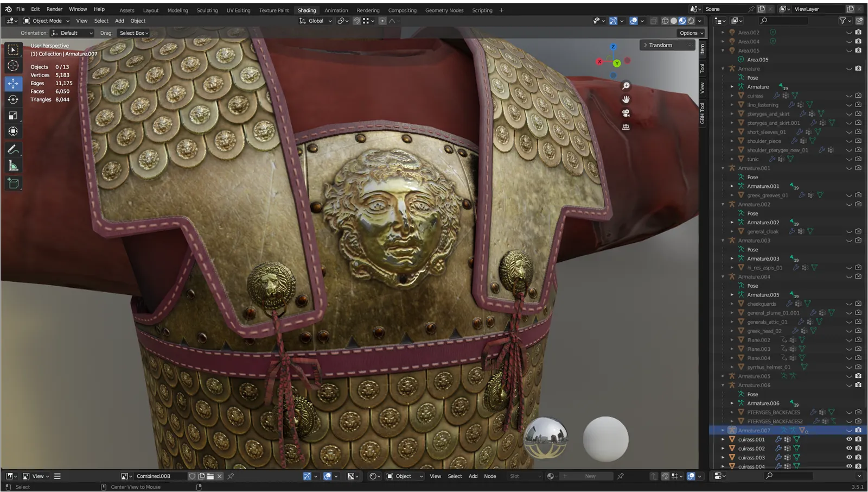Toggle camera view gizmo

pos(626,113)
